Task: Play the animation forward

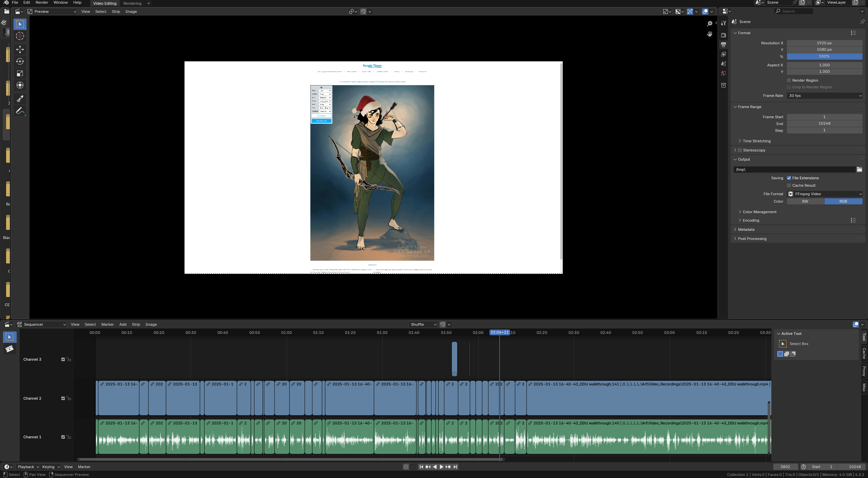Action: click(442, 467)
